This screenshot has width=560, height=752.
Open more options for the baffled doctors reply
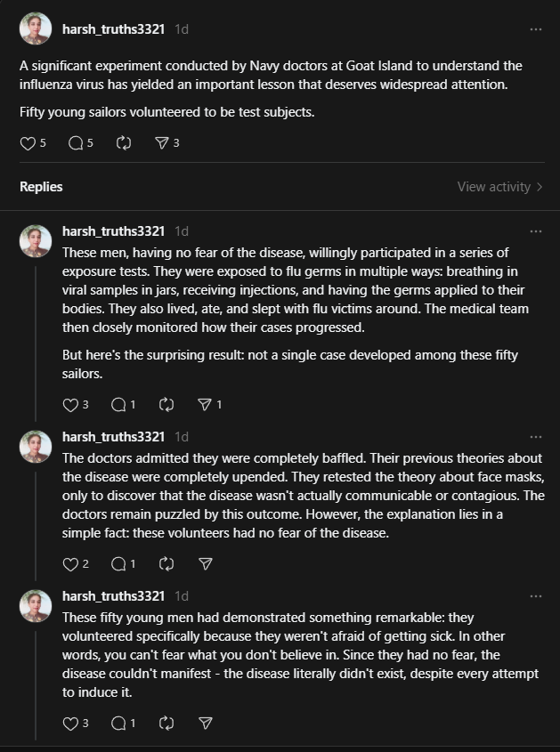click(536, 437)
